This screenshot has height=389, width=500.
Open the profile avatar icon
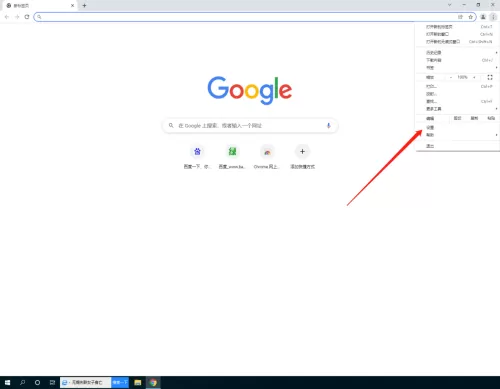(x=483, y=17)
